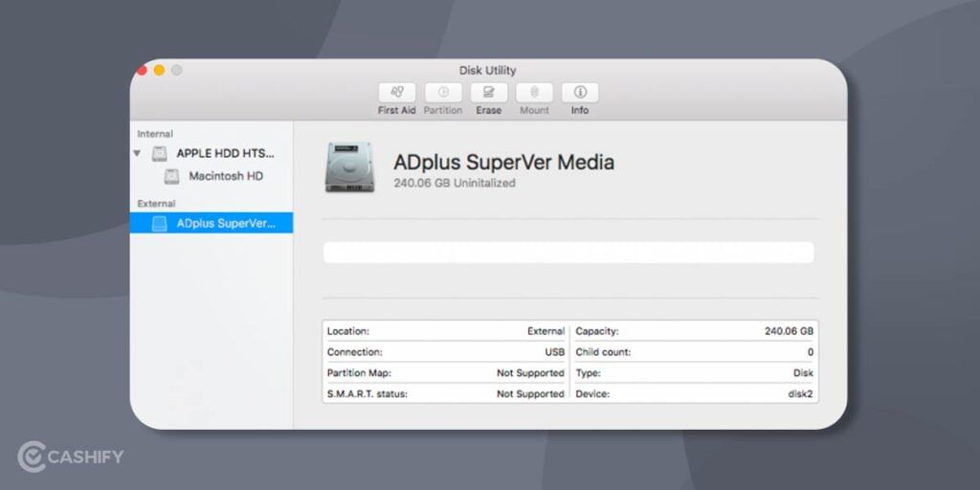Select the APPLE HDD HTS disk icon
The width and height of the screenshot is (980, 490).
(x=160, y=154)
